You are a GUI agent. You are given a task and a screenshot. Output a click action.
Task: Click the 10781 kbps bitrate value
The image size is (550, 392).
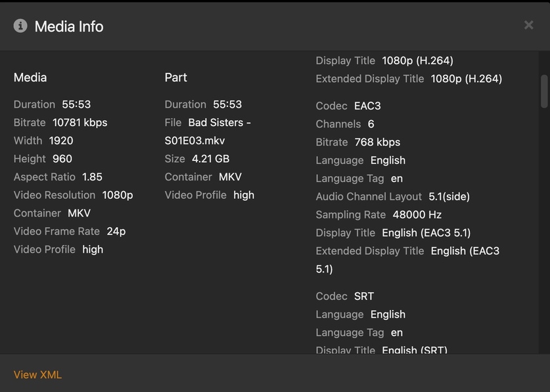point(80,123)
